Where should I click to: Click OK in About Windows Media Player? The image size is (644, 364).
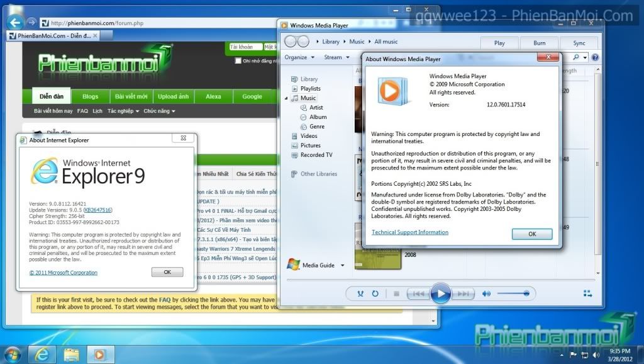[532, 234]
